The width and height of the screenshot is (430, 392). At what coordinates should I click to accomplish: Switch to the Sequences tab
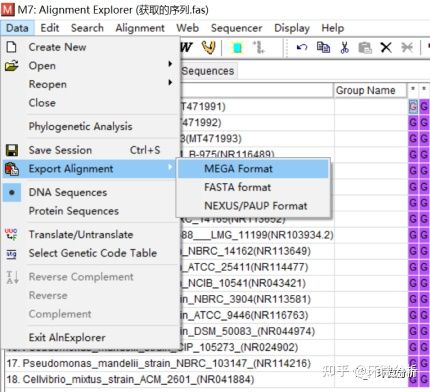click(x=208, y=71)
